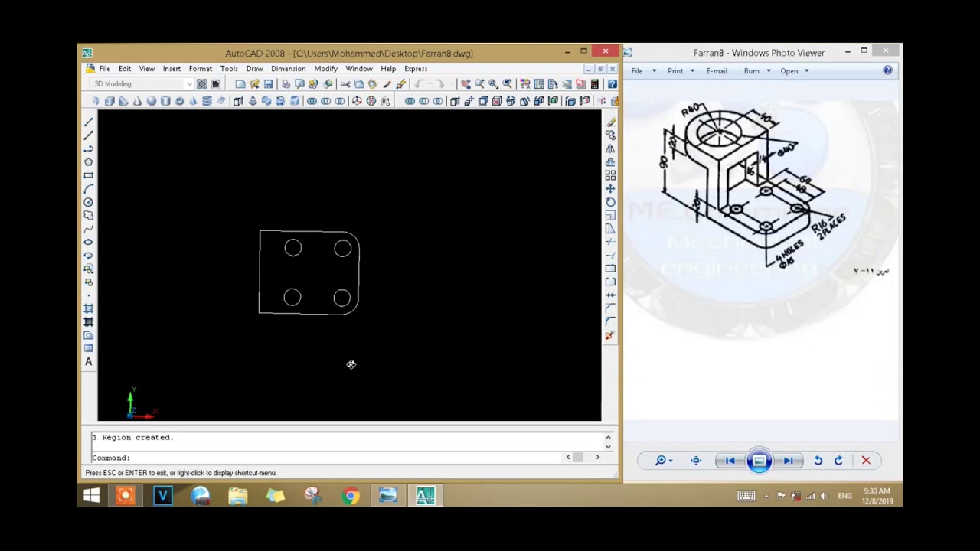Select the Arc draw tool

point(88,189)
